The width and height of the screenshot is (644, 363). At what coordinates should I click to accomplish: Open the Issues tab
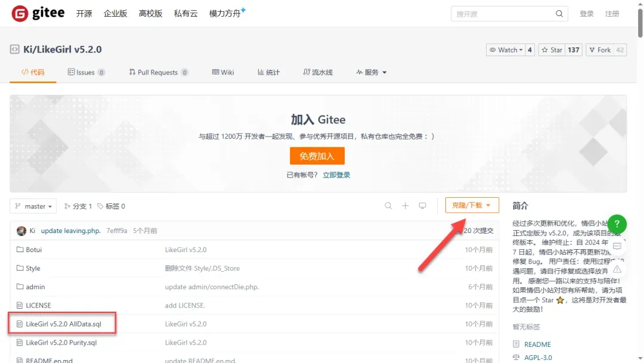point(86,72)
